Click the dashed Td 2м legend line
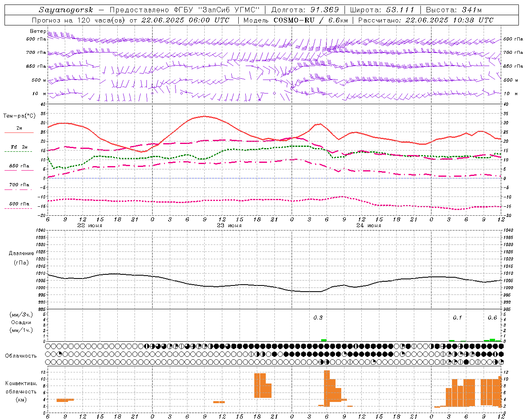 click(19, 151)
